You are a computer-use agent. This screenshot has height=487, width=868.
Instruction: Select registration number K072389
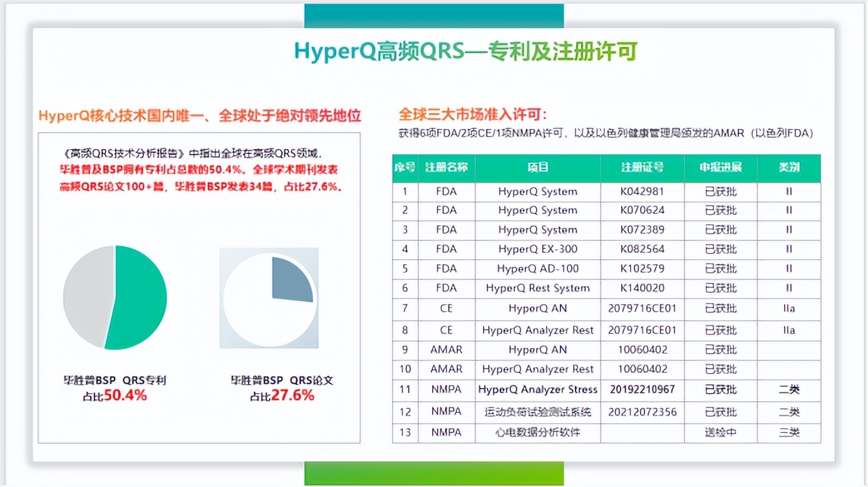click(x=642, y=230)
